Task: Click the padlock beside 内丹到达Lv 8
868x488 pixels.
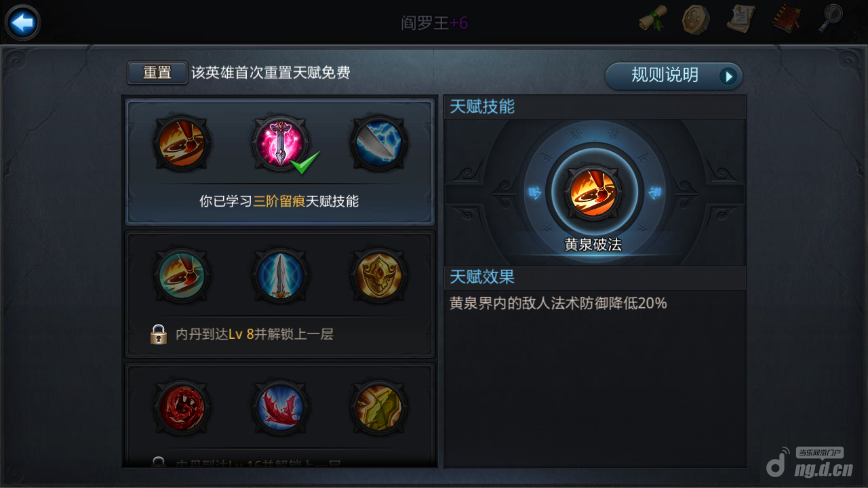Action: (159, 334)
